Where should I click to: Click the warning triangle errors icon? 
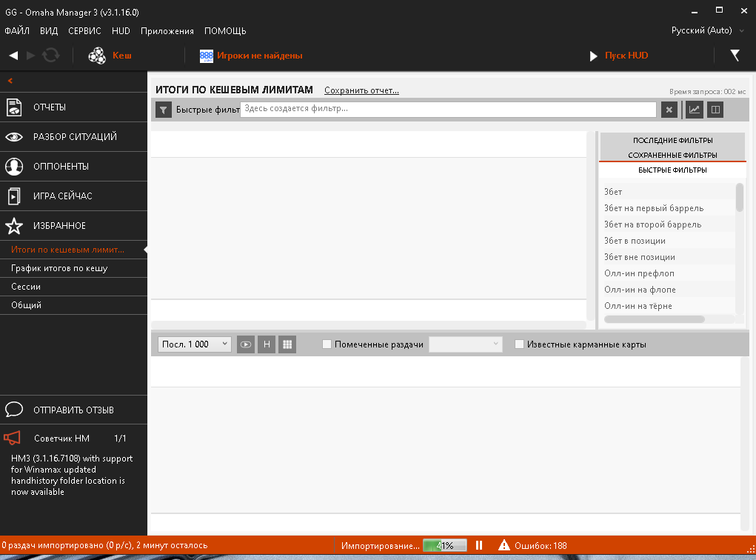click(x=504, y=545)
